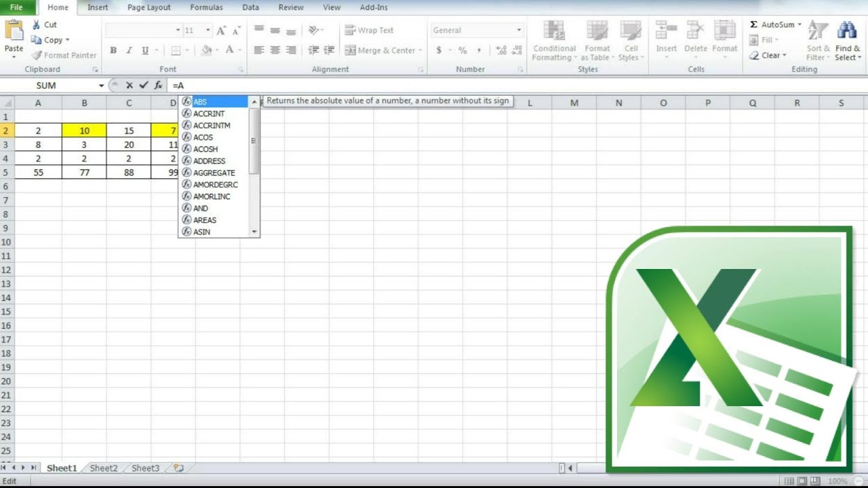Click the function list scrollbar down arrow

254,232
